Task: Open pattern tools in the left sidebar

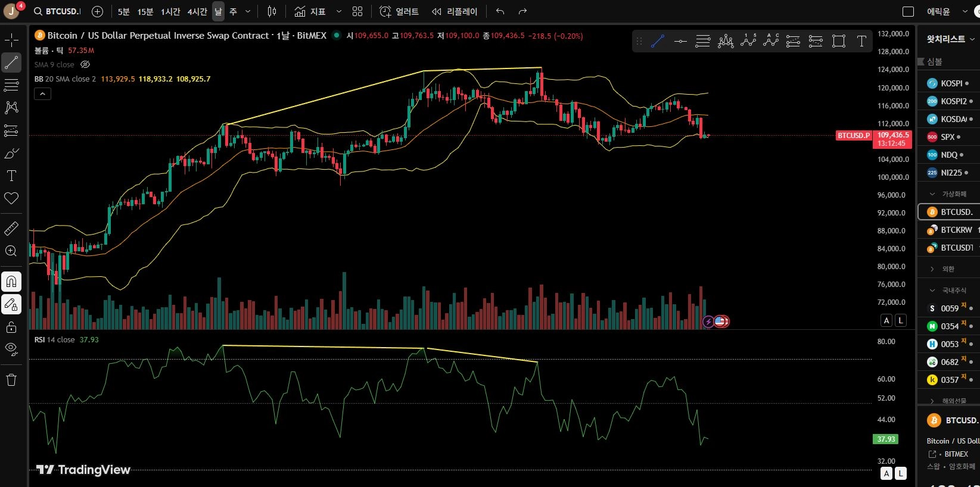Action: 11,108
